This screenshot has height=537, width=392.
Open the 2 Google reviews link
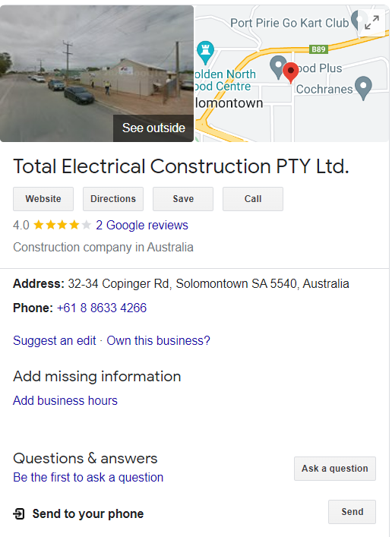tap(142, 225)
